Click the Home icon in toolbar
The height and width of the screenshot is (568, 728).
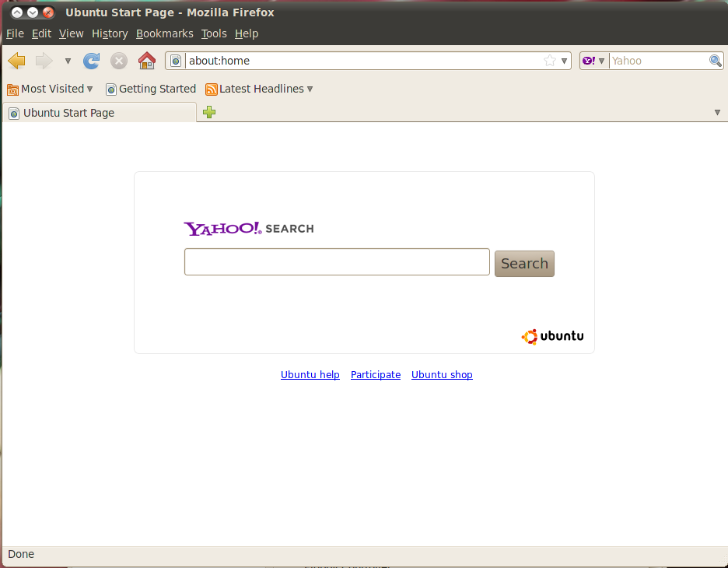click(146, 61)
